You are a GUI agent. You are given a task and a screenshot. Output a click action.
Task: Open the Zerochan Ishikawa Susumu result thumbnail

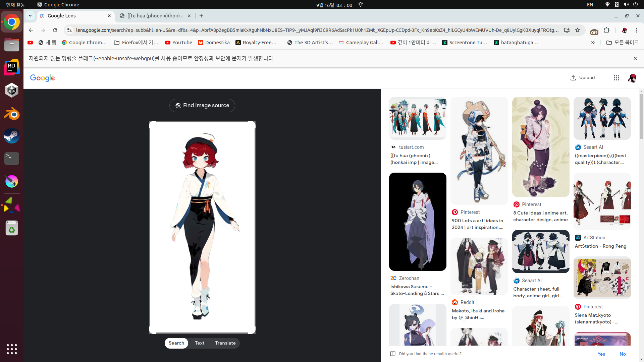418,222
